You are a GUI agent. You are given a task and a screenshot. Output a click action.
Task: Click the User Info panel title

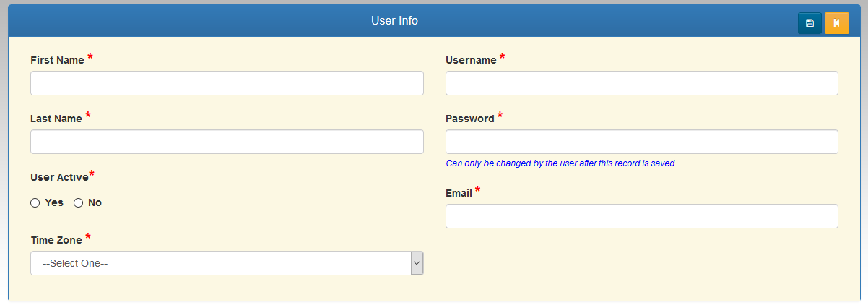coord(394,20)
